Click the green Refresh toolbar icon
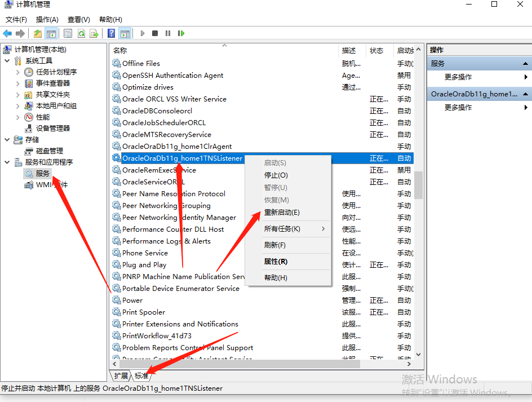 [81, 33]
